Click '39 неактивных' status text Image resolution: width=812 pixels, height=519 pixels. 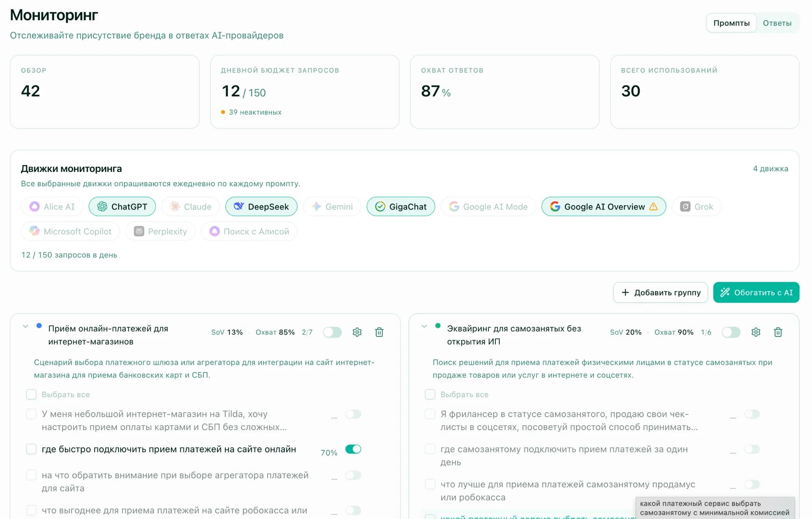coord(255,112)
